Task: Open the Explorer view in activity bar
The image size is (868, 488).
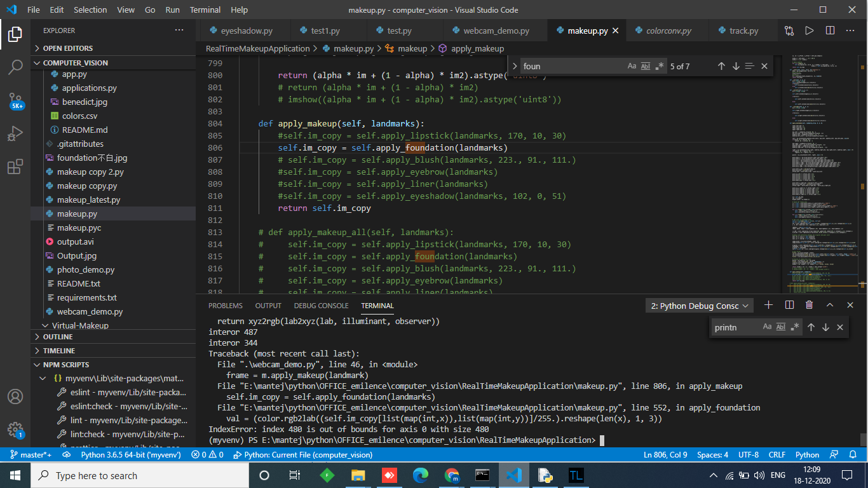Action: (15, 34)
